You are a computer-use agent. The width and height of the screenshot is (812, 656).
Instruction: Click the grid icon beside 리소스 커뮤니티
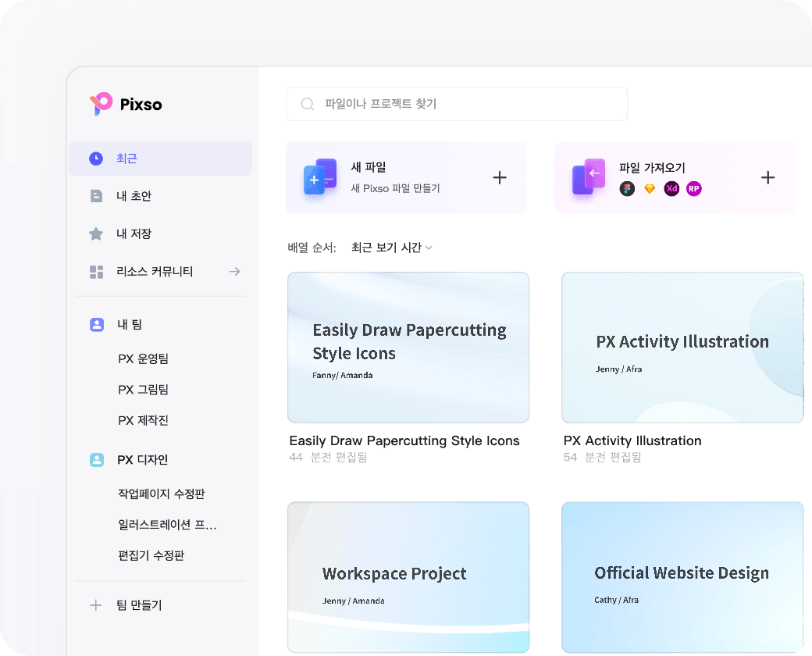(96, 272)
